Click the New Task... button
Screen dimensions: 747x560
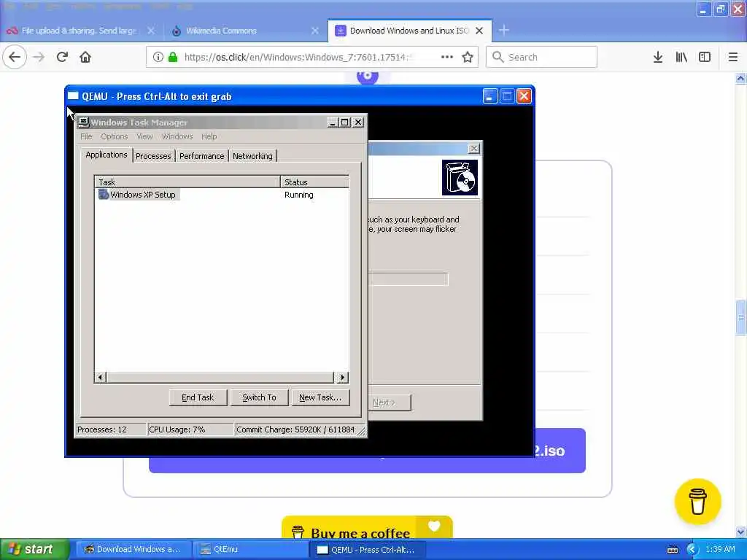pos(320,397)
